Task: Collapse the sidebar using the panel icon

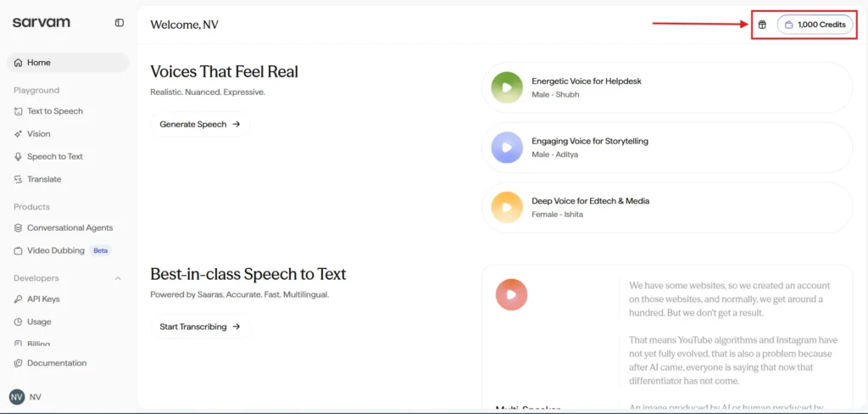Action: pyautogui.click(x=120, y=23)
